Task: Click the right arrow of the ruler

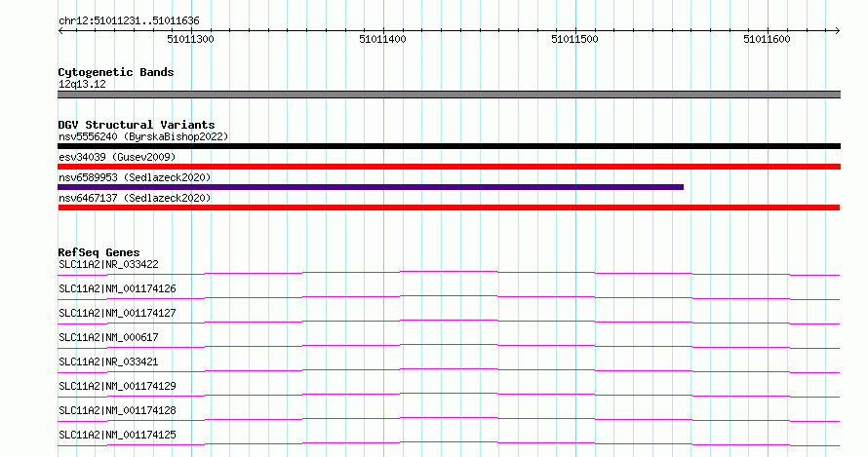Action: tap(838, 30)
